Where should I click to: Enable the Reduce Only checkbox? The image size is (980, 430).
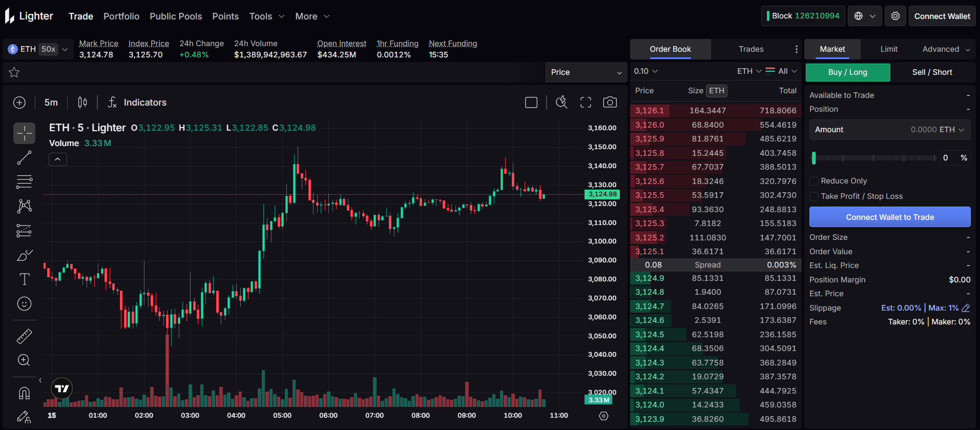[x=814, y=181]
